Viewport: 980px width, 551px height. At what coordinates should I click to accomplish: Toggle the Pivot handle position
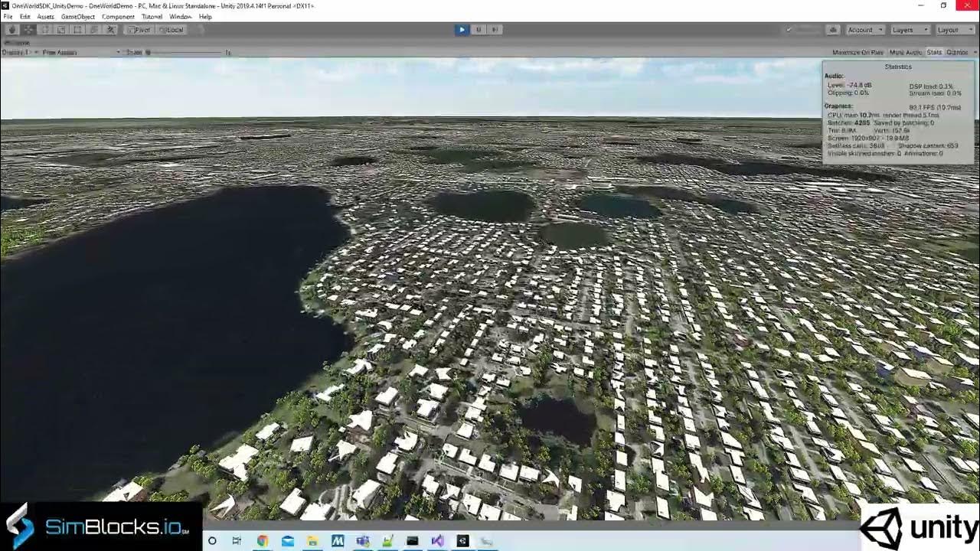[x=139, y=30]
